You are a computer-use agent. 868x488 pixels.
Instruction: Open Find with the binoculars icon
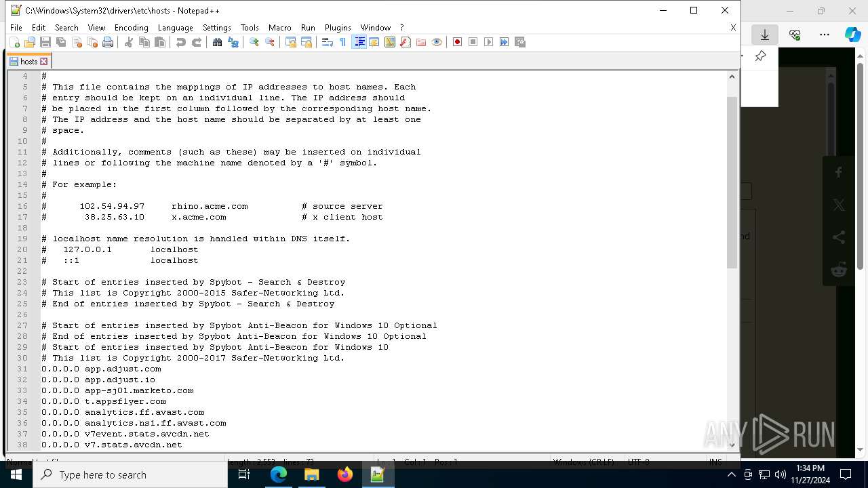click(218, 42)
